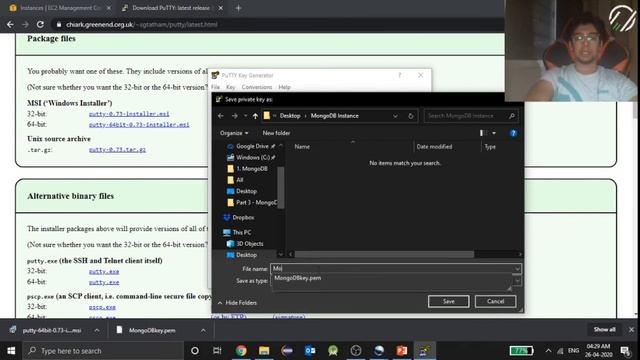Click File name input field
The width and height of the screenshot is (640, 360).
[392, 269]
